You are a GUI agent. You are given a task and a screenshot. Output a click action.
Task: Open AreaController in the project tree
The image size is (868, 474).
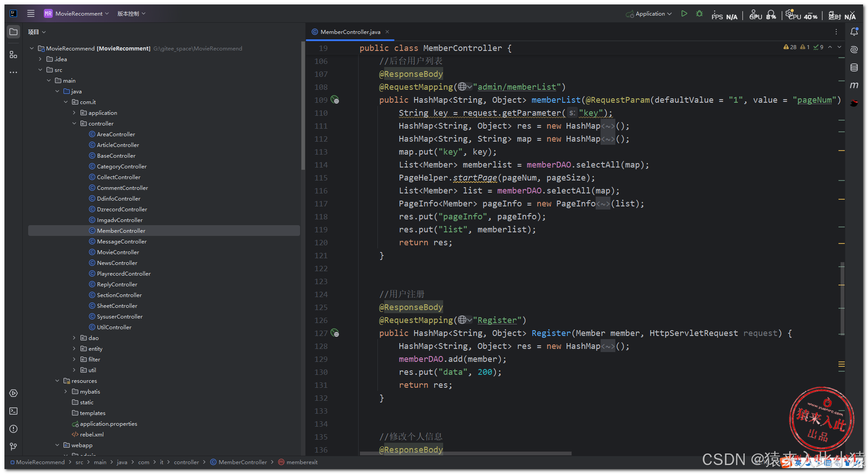tap(116, 134)
